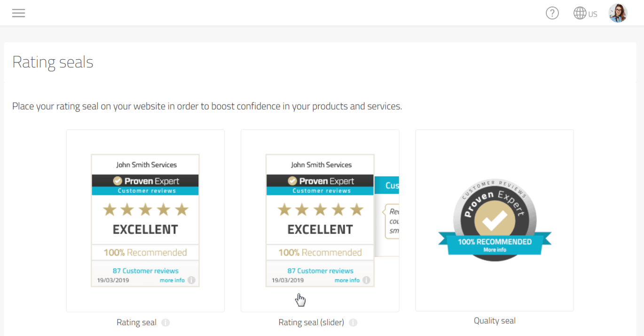Click the info icon beside the Rating seal label
Image resolution: width=644 pixels, height=336 pixels.
tap(165, 322)
